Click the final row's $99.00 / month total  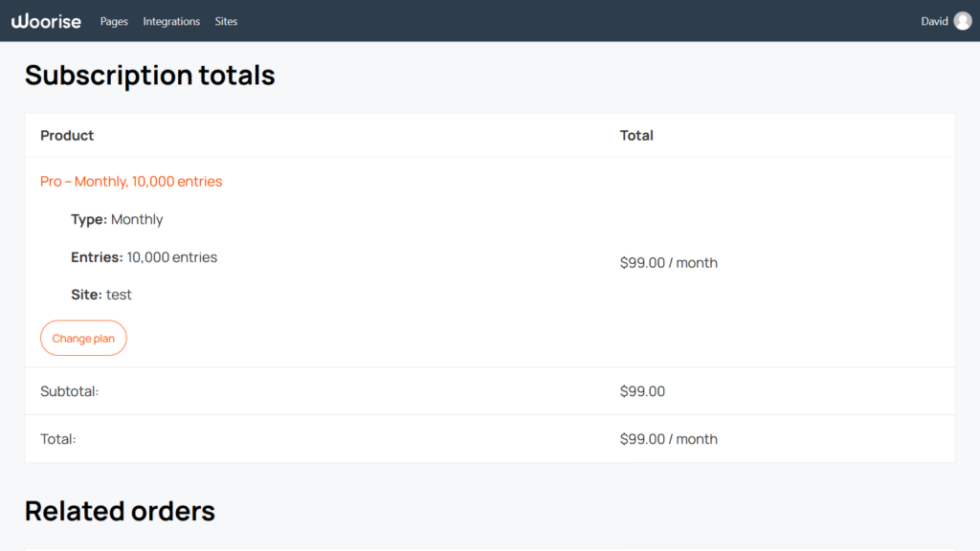[668, 439]
